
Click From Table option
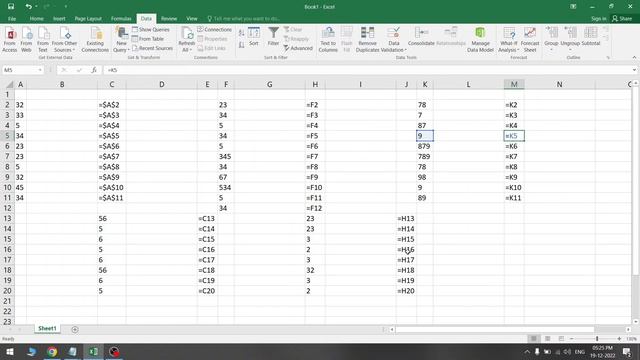147,39
